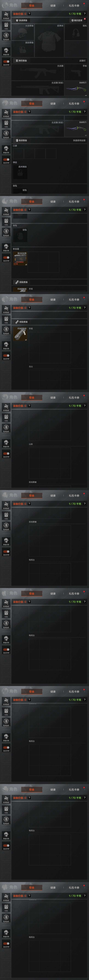Switch to 健康 tab above the helmet slot
Image resolution: width=89 pixels, height=980 pixels.
click(53, 6)
